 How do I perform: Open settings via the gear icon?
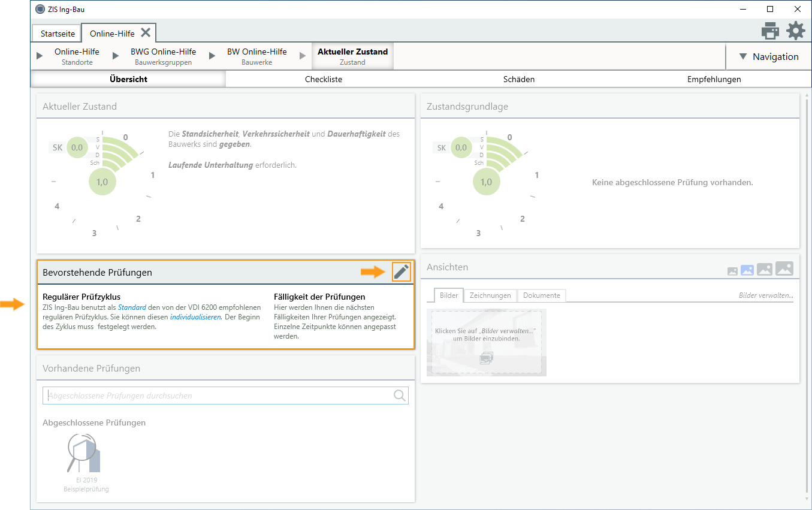pos(796,31)
